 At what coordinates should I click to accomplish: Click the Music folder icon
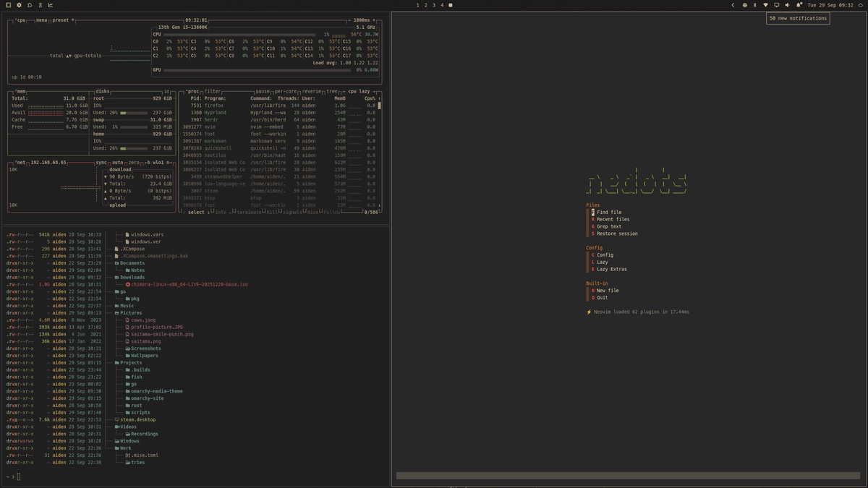click(x=116, y=306)
